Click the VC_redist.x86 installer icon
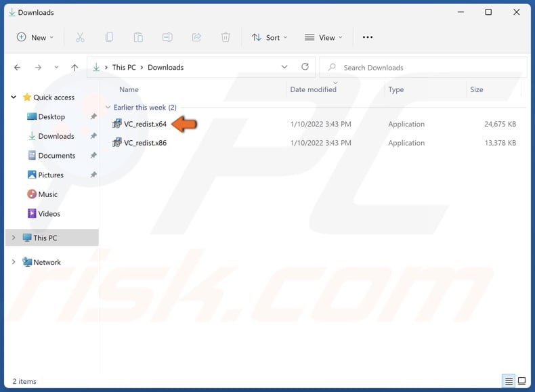 [x=117, y=142]
